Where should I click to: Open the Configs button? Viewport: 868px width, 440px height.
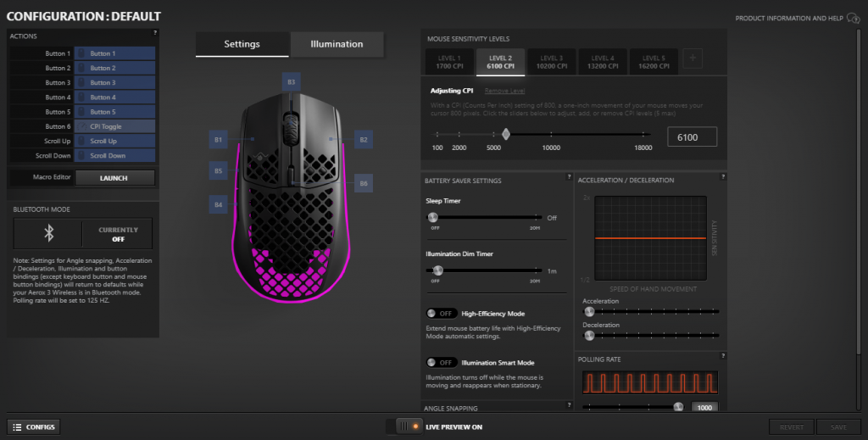34,427
